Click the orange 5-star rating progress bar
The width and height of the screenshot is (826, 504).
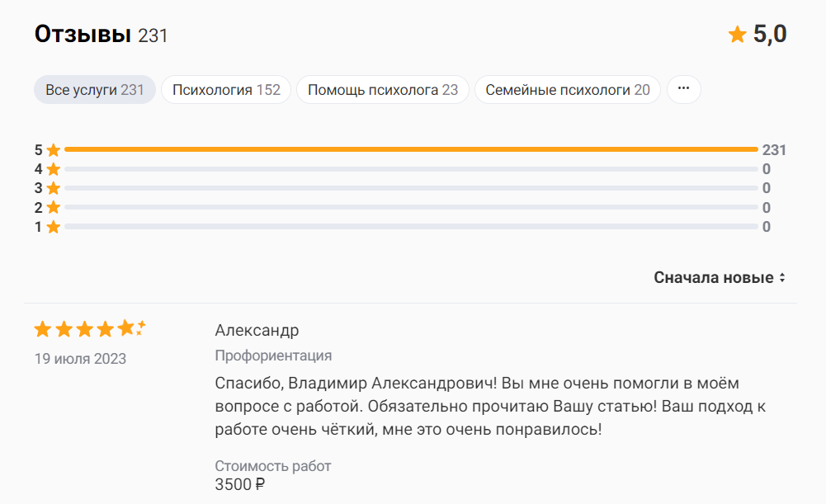click(410, 150)
